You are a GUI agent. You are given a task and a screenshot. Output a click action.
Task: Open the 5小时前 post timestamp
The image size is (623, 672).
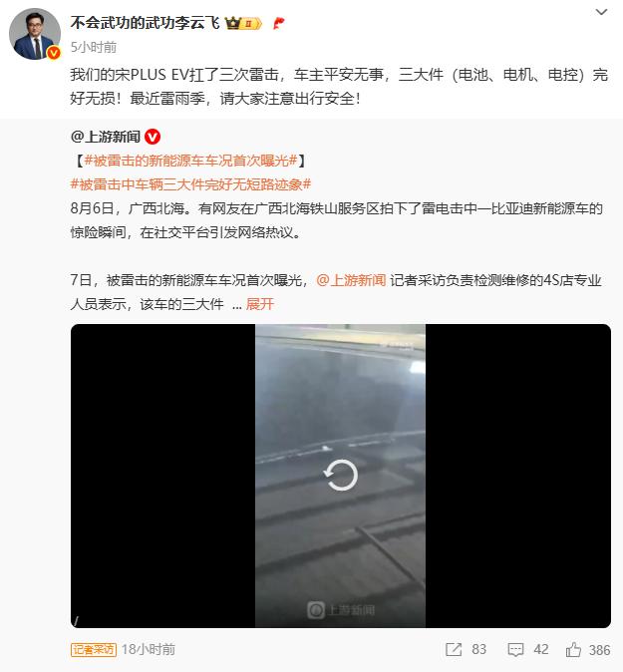[x=94, y=47]
